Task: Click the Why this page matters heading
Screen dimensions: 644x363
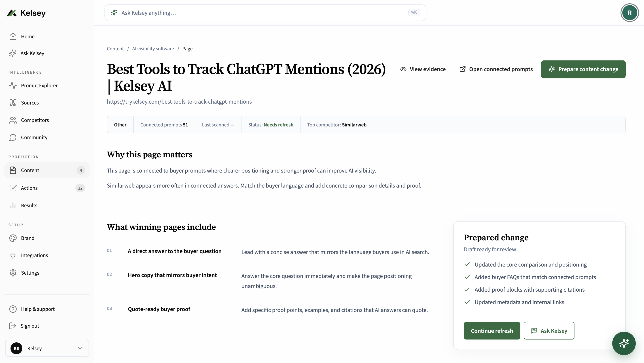Action: click(150, 154)
